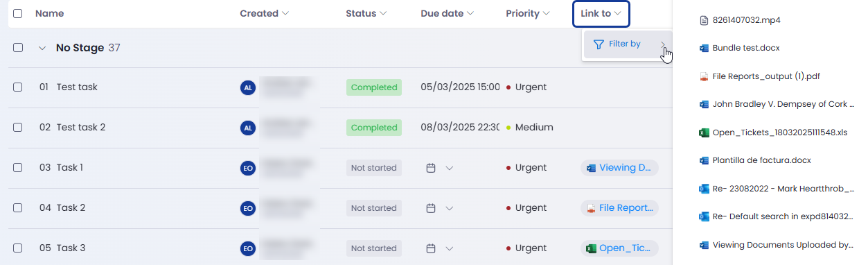Select Plantilla de factura.docx from the list

761,160
